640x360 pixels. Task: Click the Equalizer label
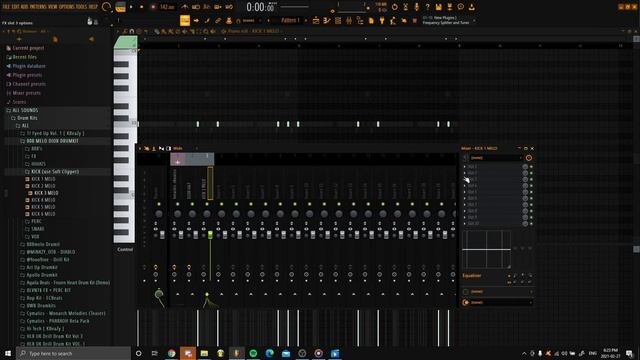[472, 276]
